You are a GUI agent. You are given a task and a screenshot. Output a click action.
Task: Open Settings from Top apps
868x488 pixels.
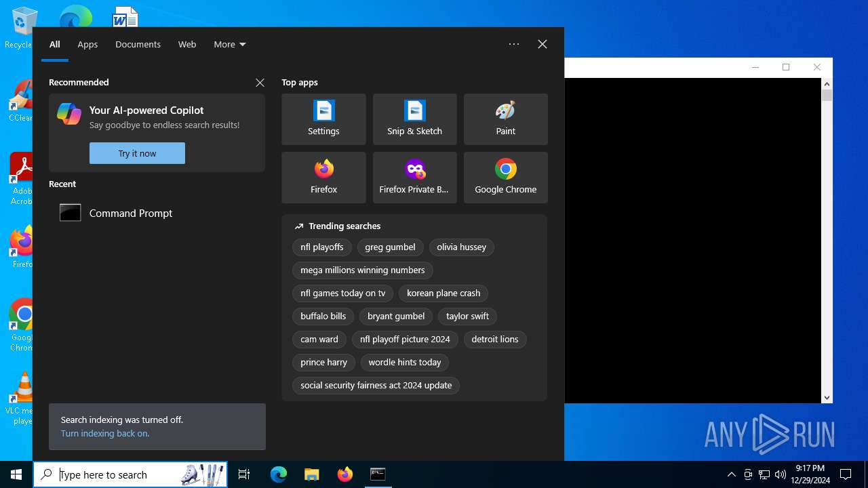pyautogui.click(x=323, y=119)
